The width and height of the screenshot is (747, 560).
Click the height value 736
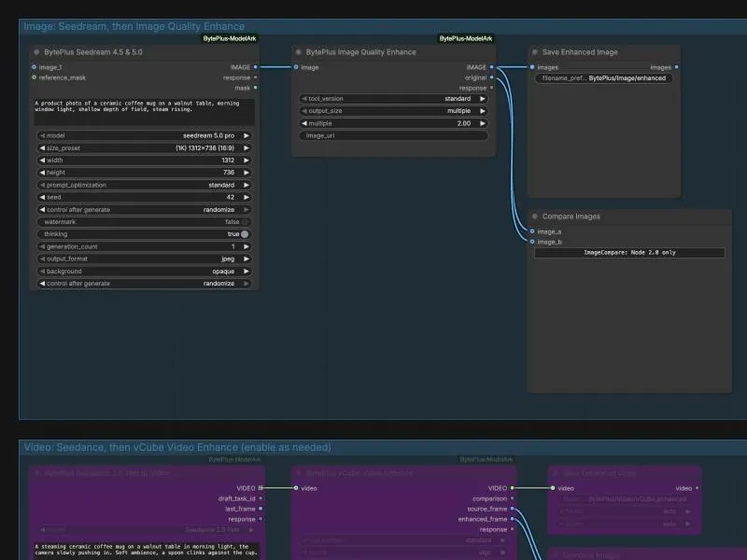pos(229,173)
